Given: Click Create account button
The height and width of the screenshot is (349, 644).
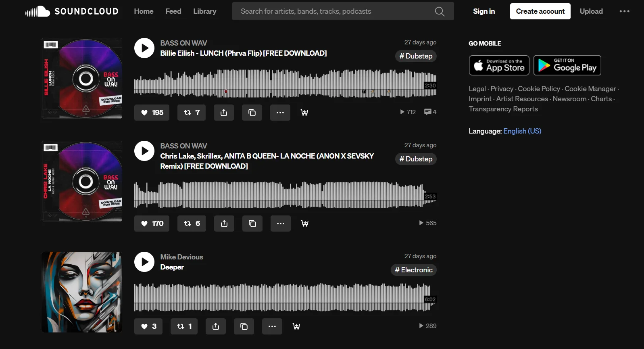Looking at the screenshot, I should coord(540,11).
